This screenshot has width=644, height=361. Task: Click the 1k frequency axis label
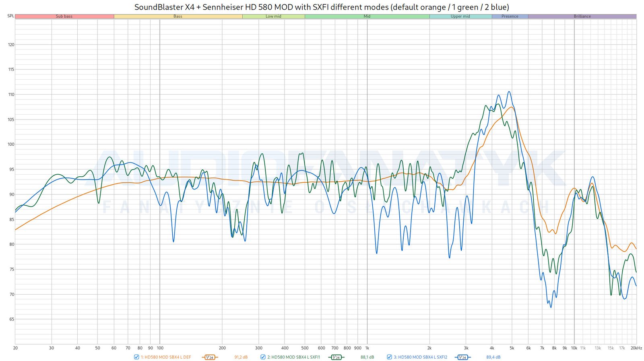(367, 348)
